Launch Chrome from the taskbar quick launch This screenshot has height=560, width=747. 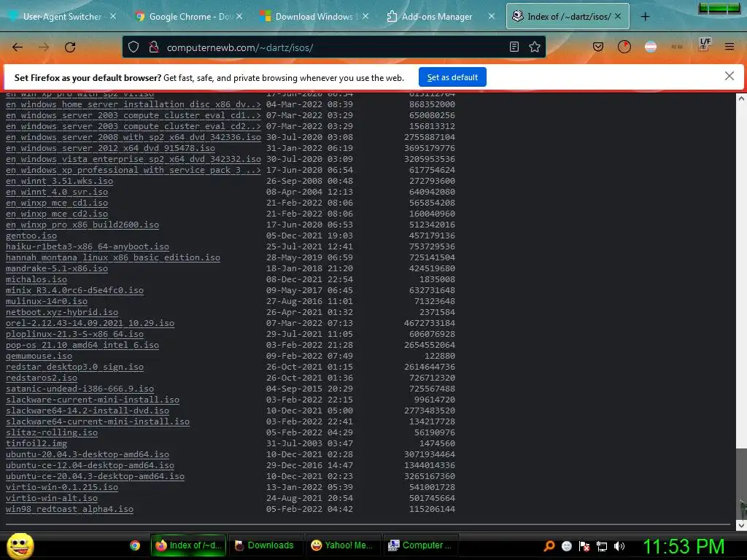pyautogui.click(x=135, y=545)
